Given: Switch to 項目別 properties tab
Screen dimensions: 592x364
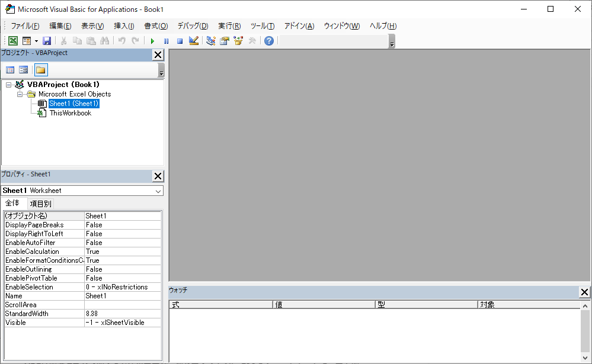Looking at the screenshot, I should (x=40, y=204).
